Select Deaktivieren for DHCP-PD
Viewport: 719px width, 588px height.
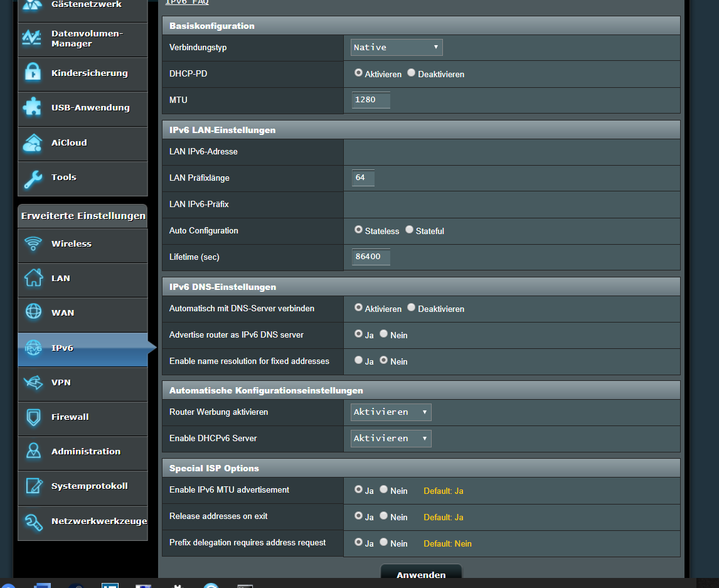click(412, 73)
